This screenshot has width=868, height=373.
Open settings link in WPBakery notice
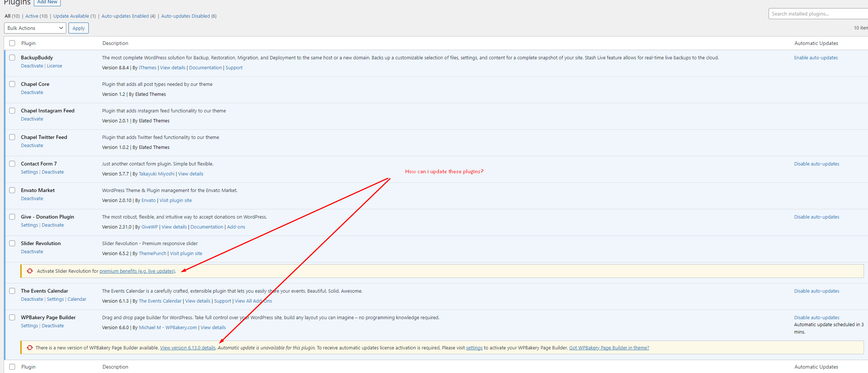point(474,348)
